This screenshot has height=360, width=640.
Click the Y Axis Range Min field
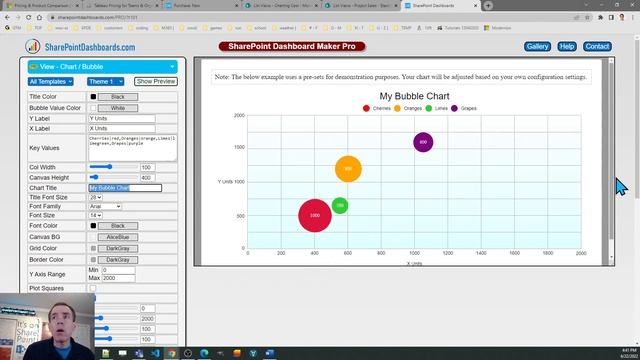[118, 270]
